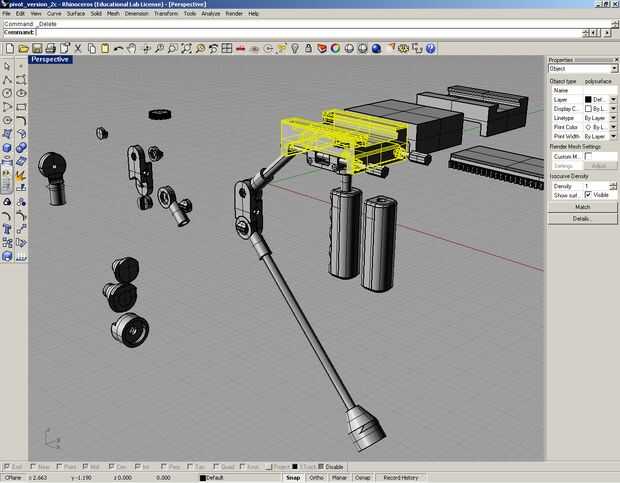Toggle the Mid osnap checkbox
Viewport: 620px width, 483px height.
click(85, 467)
